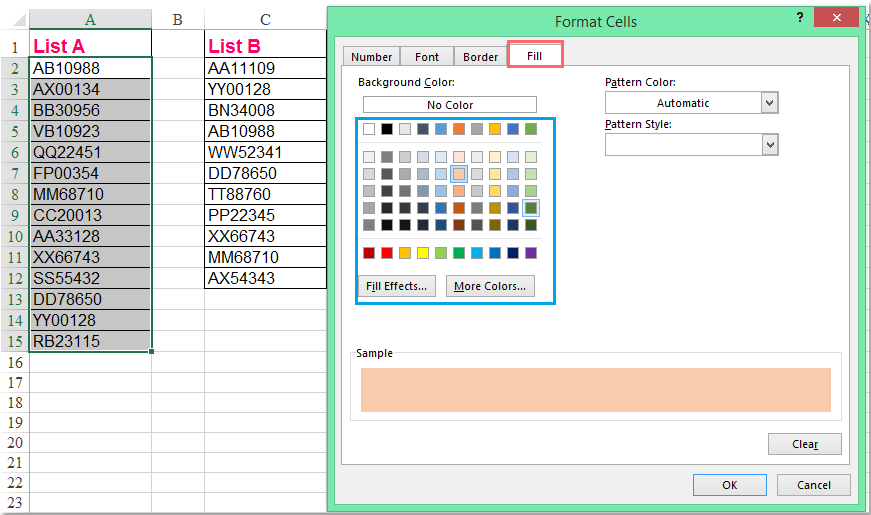The width and height of the screenshot is (871, 515).
Task: Select the white swatch in top row
Action: tap(369, 129)
